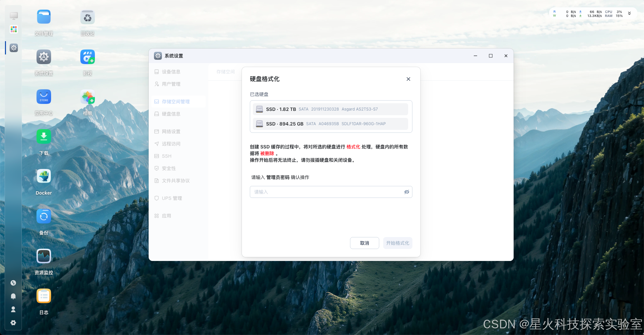The height and width of the screenshot is (335, 644).
Task: Open the 日志 log app icon
Action: [44, 296]
